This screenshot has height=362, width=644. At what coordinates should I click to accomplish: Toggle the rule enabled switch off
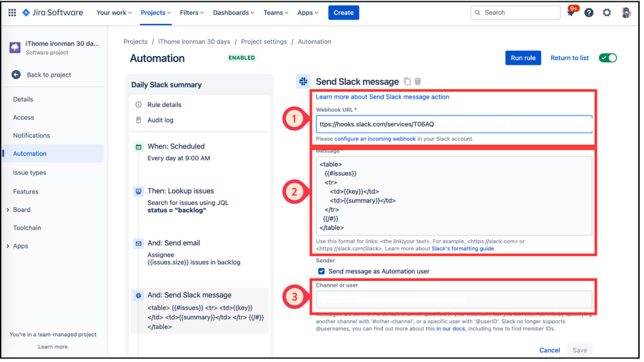tap(608, 58)
